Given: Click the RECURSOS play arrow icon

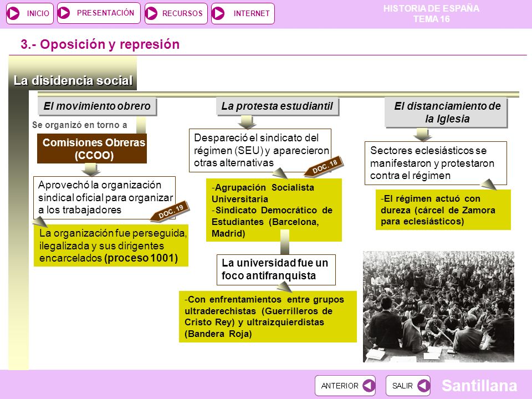Looking at the screenshot, I should click(151, 13).
